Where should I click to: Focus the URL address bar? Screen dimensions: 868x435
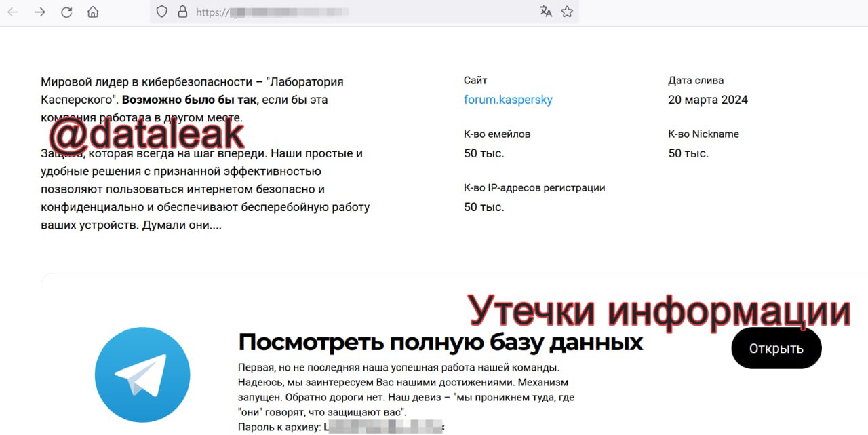pyautogui.click(x=364, y=12)
